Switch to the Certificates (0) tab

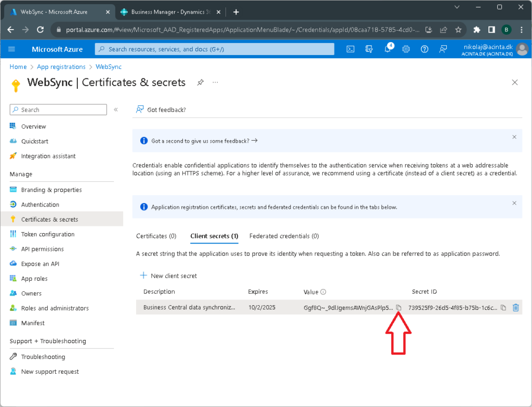[156, 236]
